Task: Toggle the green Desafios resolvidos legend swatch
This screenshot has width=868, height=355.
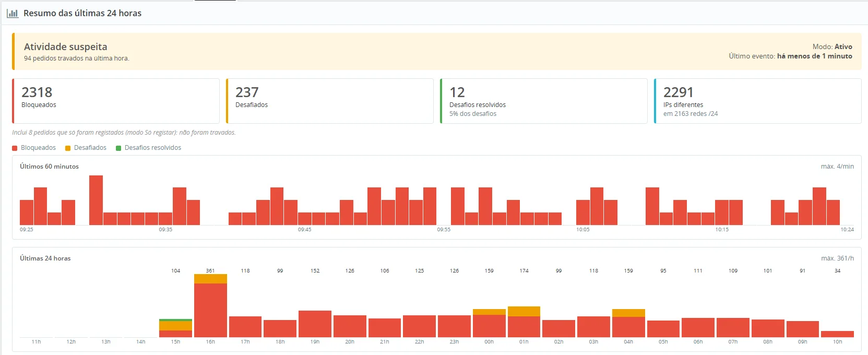Action: click(x=118, y=148)
